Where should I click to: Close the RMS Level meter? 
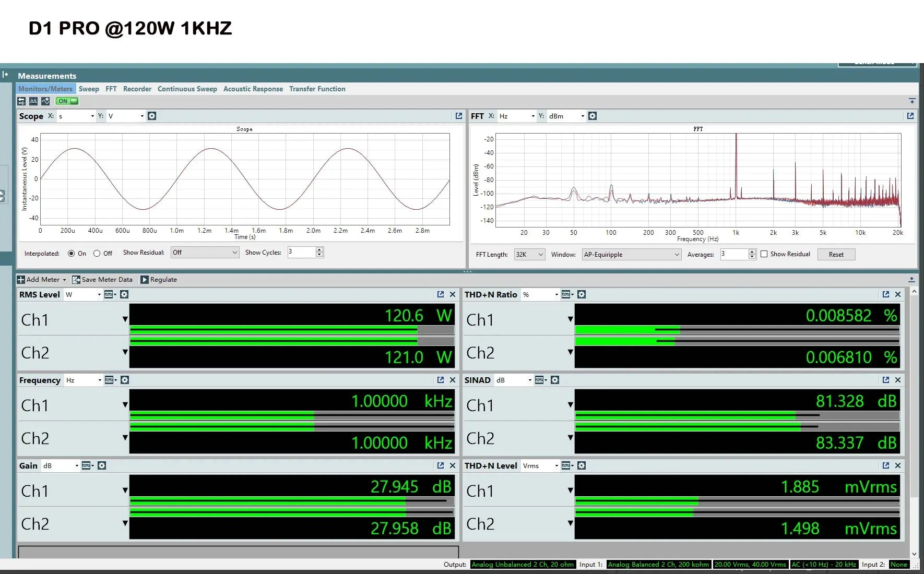click(453, 294)
